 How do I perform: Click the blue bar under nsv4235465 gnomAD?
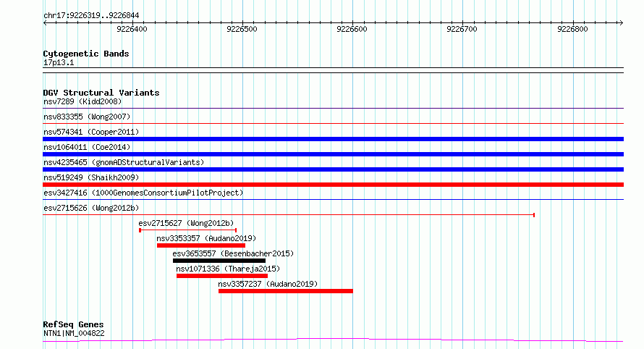tap(333, 169)
